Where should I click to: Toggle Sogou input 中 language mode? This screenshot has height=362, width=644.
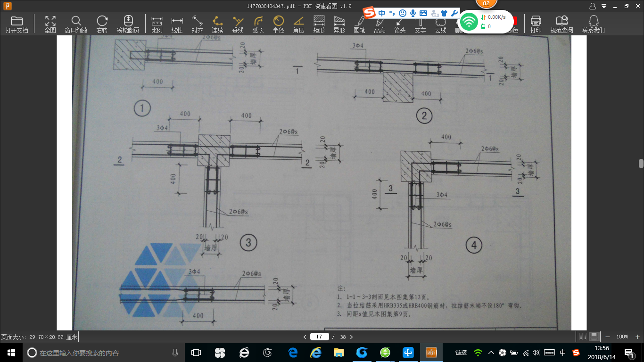382,13
